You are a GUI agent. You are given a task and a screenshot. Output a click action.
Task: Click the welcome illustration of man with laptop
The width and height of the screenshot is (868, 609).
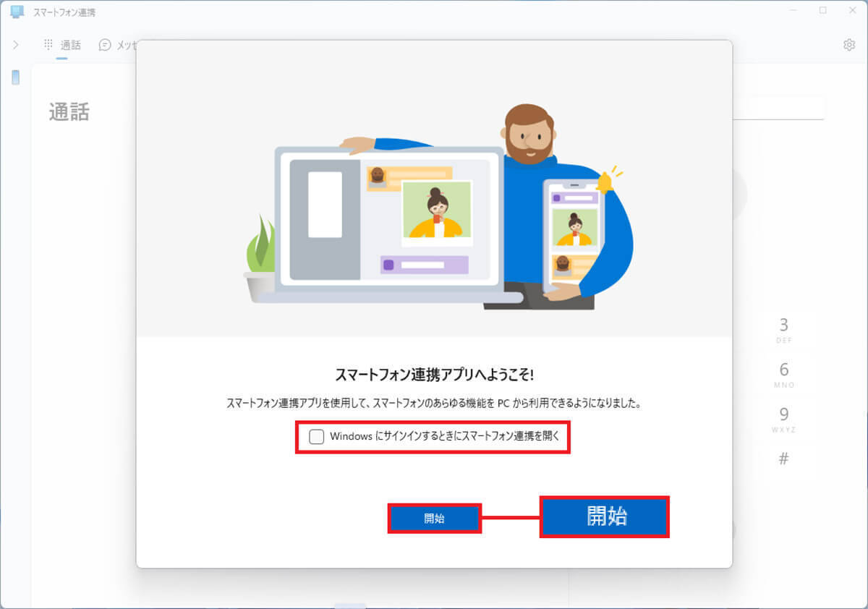[438, 207]
